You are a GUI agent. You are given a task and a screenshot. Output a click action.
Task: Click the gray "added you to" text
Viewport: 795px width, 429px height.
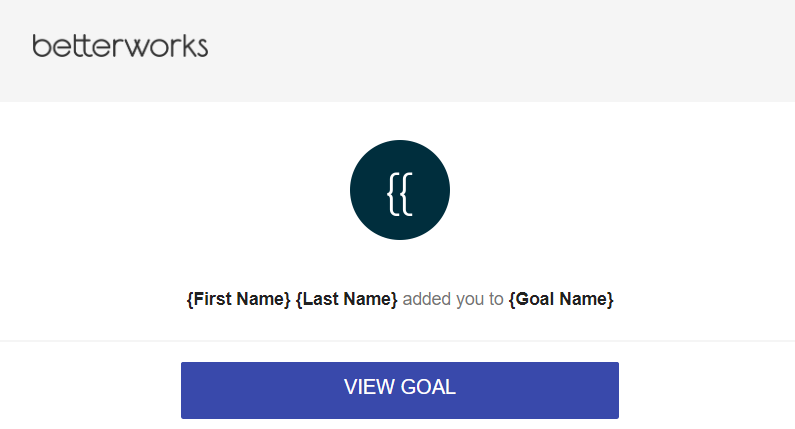pos(453,299)
